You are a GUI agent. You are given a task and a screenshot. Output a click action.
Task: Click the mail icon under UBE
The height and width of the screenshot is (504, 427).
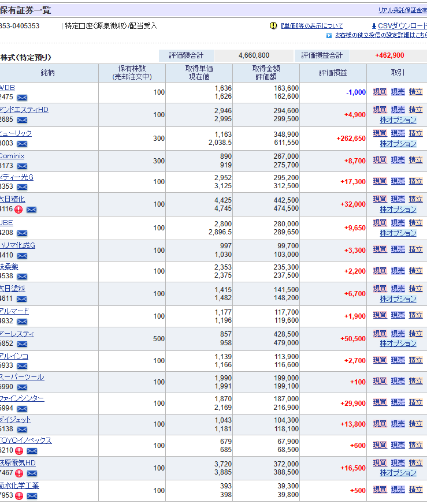[22, 233]
